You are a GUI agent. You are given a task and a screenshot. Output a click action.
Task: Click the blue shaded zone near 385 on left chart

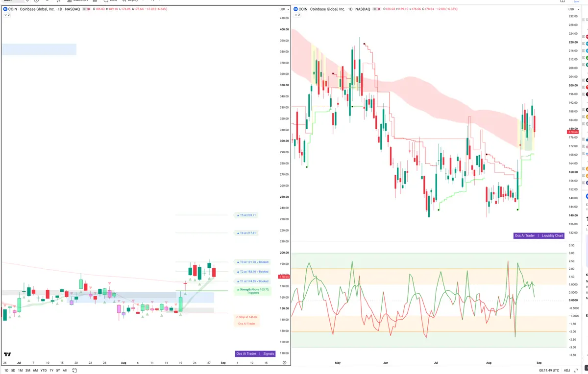pyautogui.click(x=39, y=49)
